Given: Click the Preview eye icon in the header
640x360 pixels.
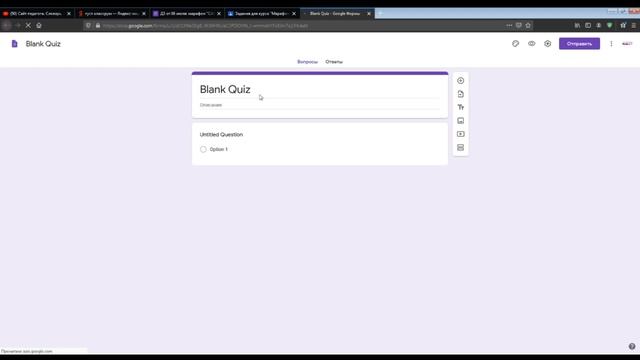Looking at the screenshot, I should [531, 44].
